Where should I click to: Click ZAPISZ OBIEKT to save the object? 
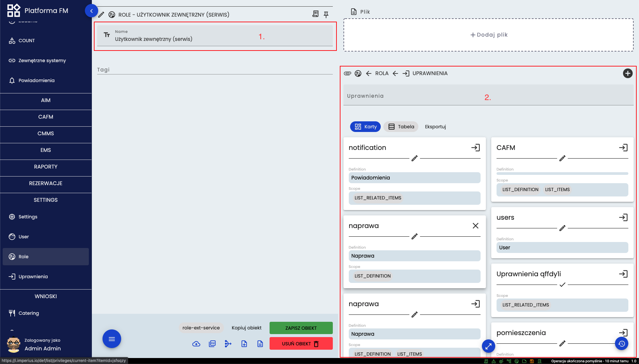click(302, 328)
